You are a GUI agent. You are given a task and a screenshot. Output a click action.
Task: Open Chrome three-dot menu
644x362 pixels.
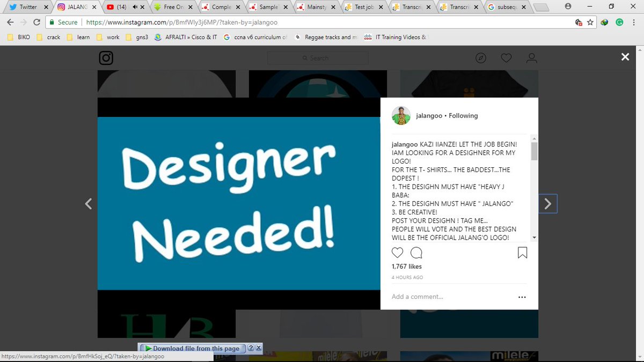click(x=633, y=23)
